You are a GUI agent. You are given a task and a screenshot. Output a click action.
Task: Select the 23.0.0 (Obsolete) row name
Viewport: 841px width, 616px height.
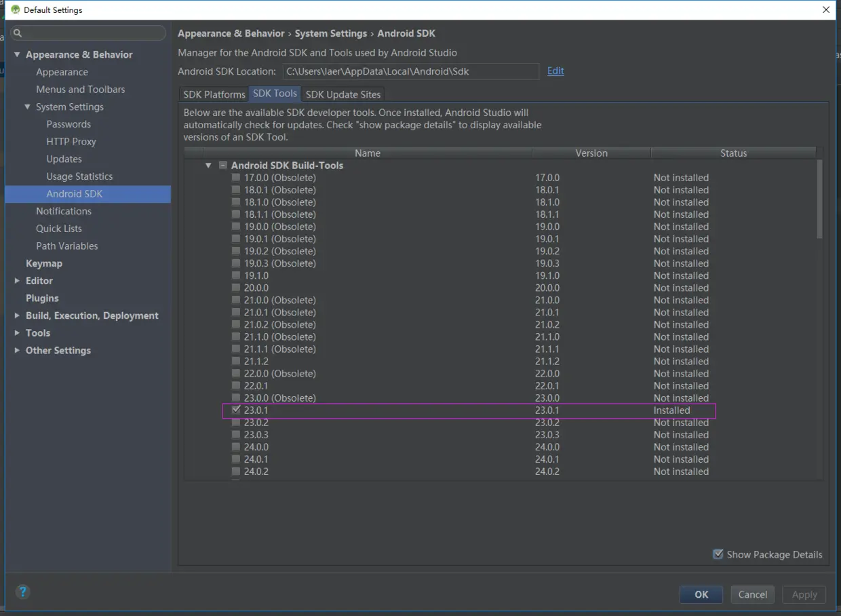click(x=279, y=398)
